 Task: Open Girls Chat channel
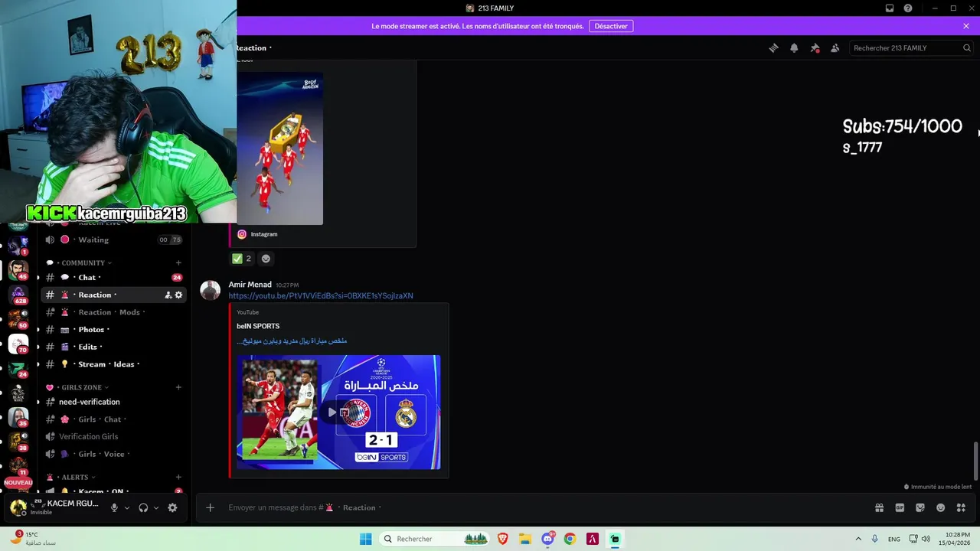point(113,419)
